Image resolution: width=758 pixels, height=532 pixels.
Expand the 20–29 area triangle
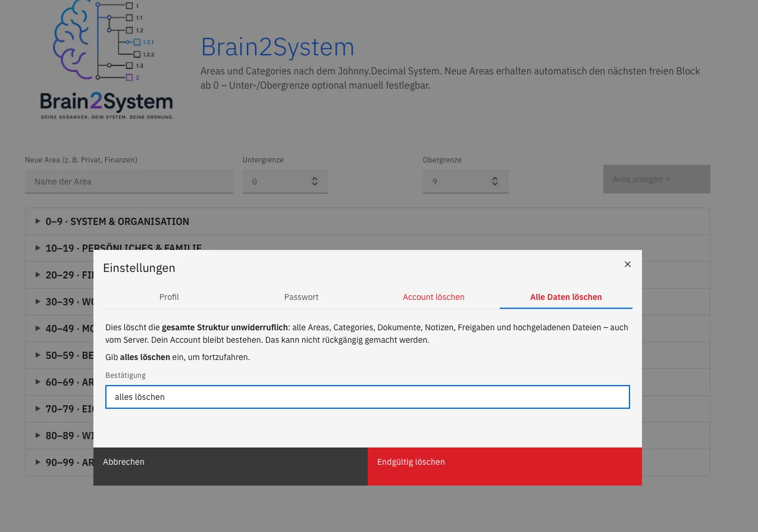click(38, 275)
